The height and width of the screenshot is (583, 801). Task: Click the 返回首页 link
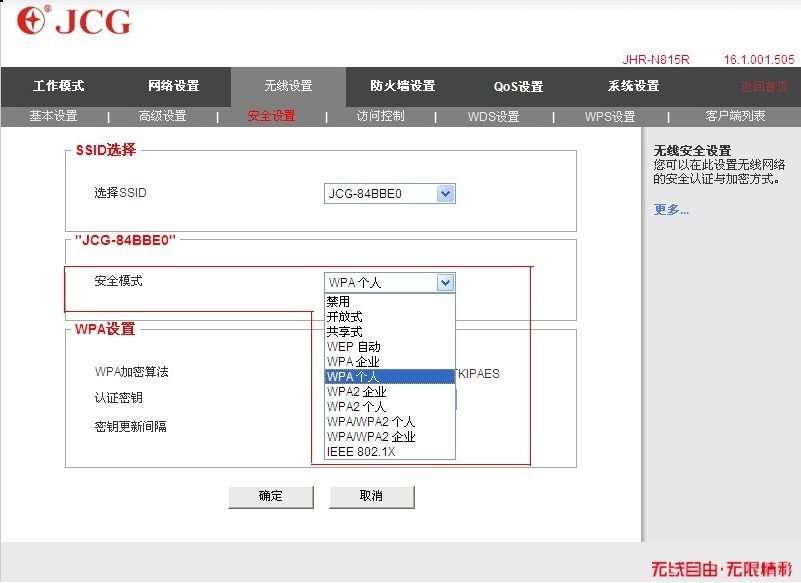764,87
